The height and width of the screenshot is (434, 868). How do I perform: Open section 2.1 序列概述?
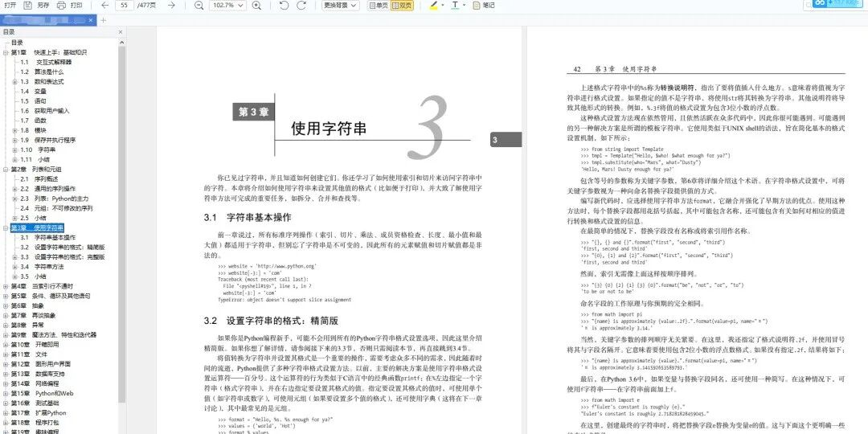tap(40, 178)
